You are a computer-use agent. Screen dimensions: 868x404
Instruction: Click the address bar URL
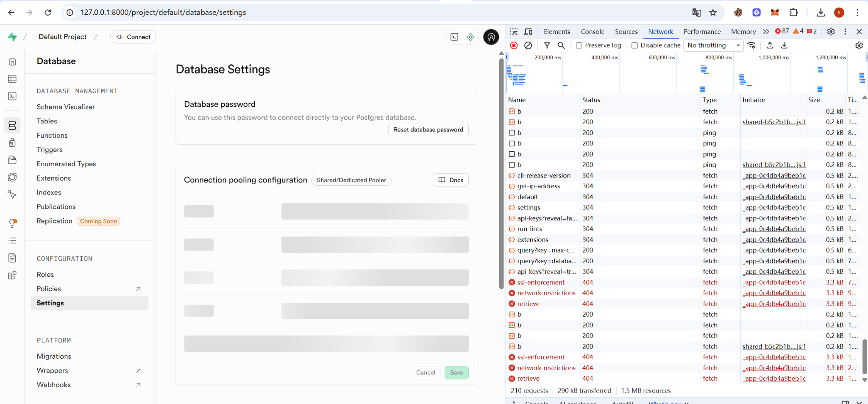click(163, 12)
